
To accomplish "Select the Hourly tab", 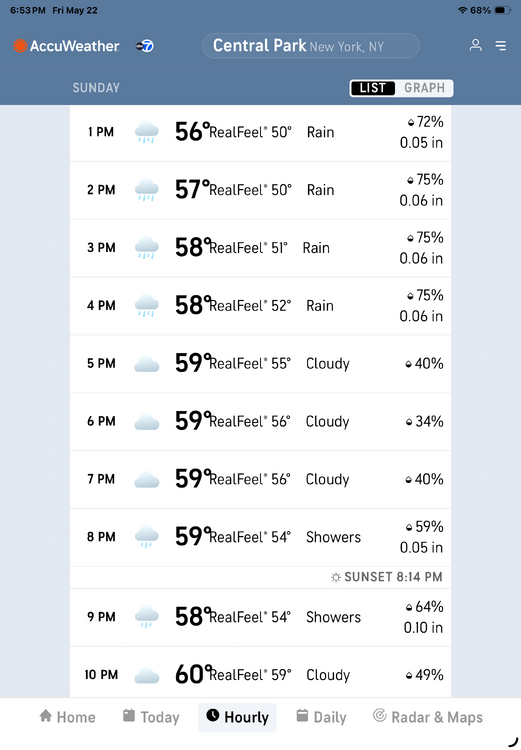I will coord(237,717).
